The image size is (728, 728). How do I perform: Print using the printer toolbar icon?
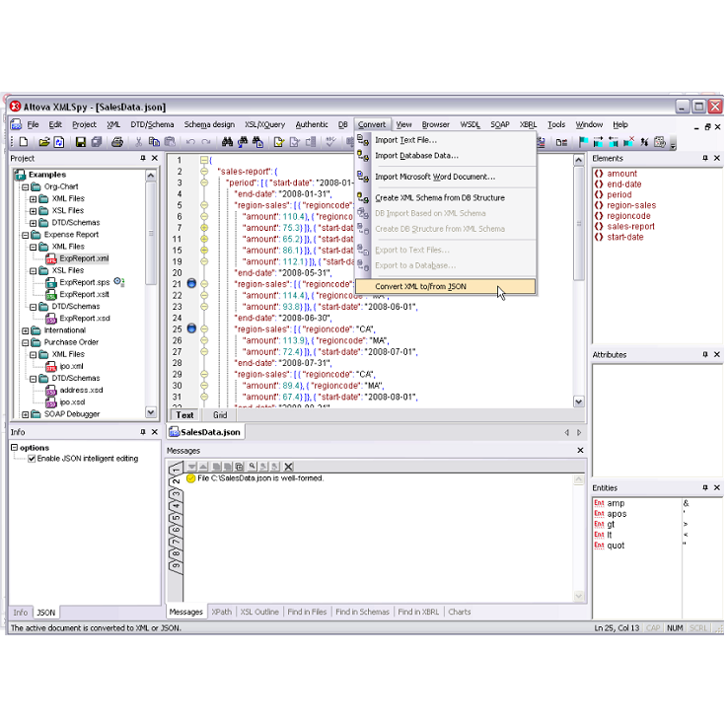coord(117,142)
